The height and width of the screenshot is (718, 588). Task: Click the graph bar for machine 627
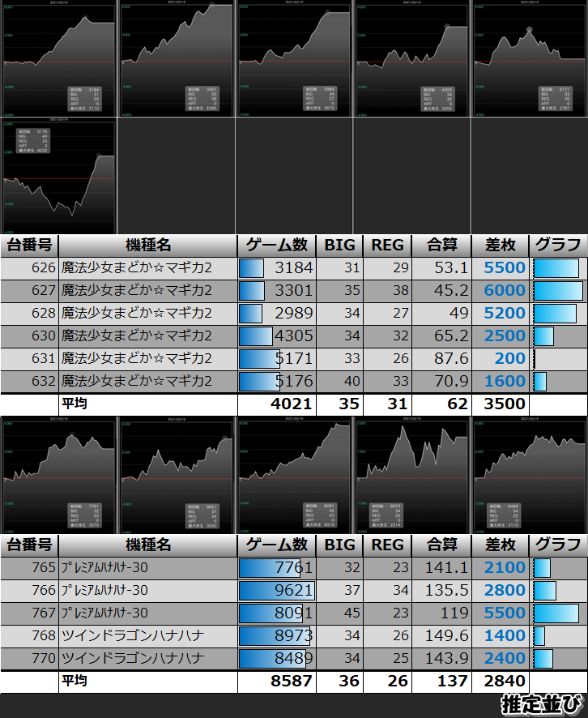click(x=558, y=291)
